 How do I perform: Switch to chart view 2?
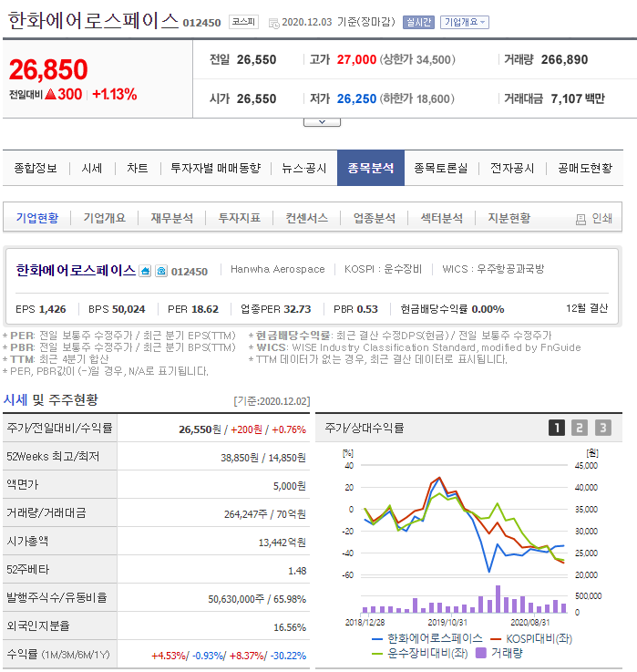tap(580, 428)
